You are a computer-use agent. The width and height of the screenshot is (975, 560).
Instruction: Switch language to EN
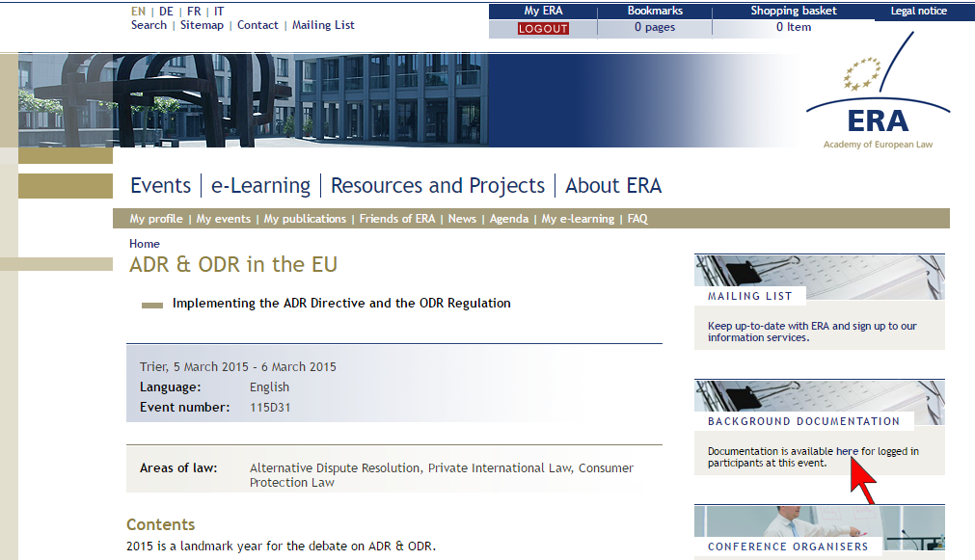(138, 12)
